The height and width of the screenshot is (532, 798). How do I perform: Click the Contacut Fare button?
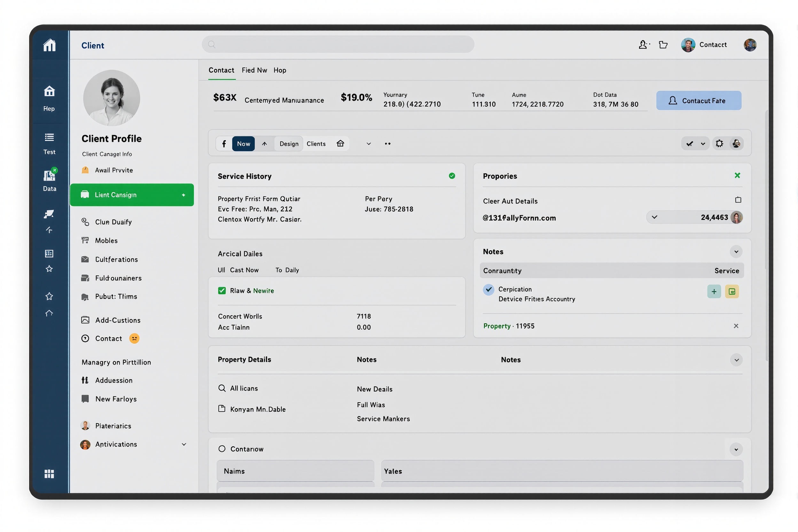[699, 101]
